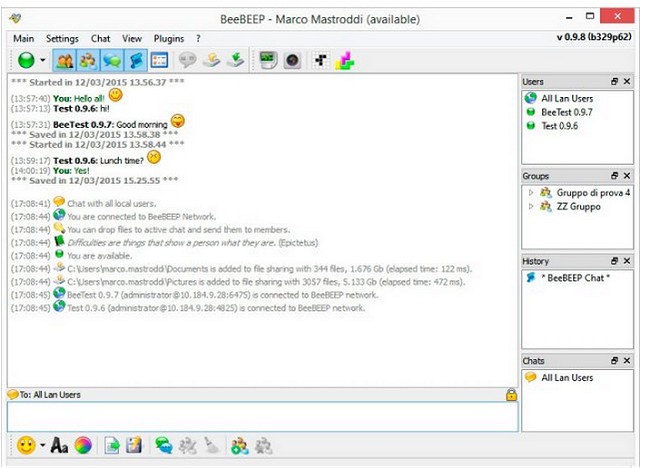Click the green-blue chat bubbles bottom icon
This screenshot has height=468, width=650.
(x=163, y=446)
